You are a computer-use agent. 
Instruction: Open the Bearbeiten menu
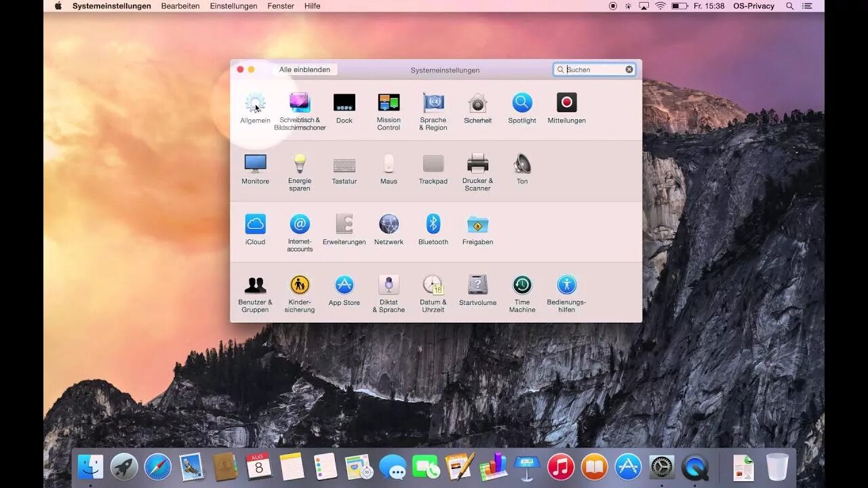pyautogui.click(x=180, y=5)
